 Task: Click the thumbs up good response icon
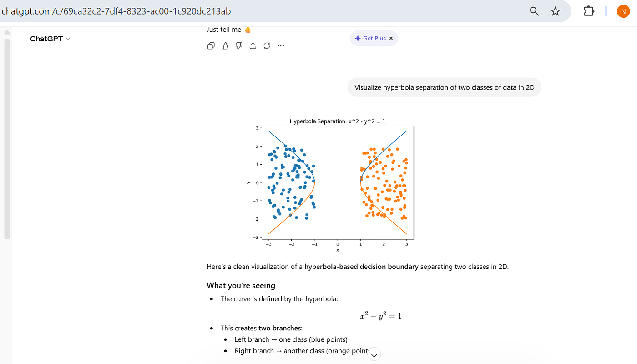[x=225, y=46]
